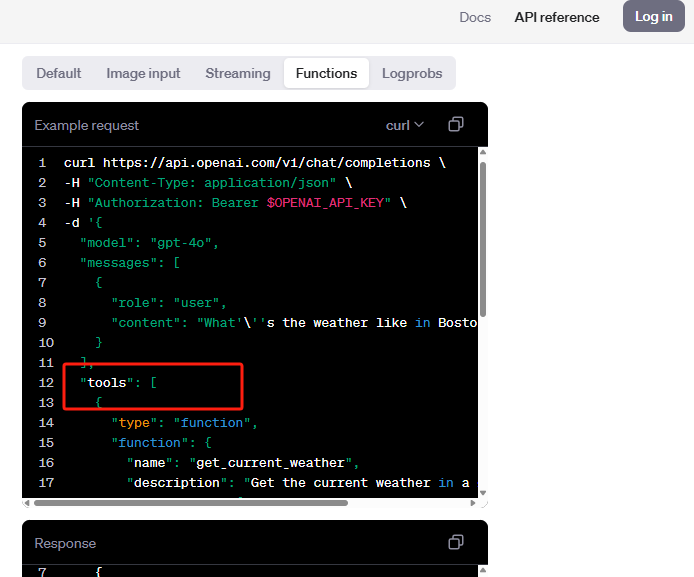Viewport: 694px width, 577px height.
Task: Go to the Docs page
Action: point(475,17)
